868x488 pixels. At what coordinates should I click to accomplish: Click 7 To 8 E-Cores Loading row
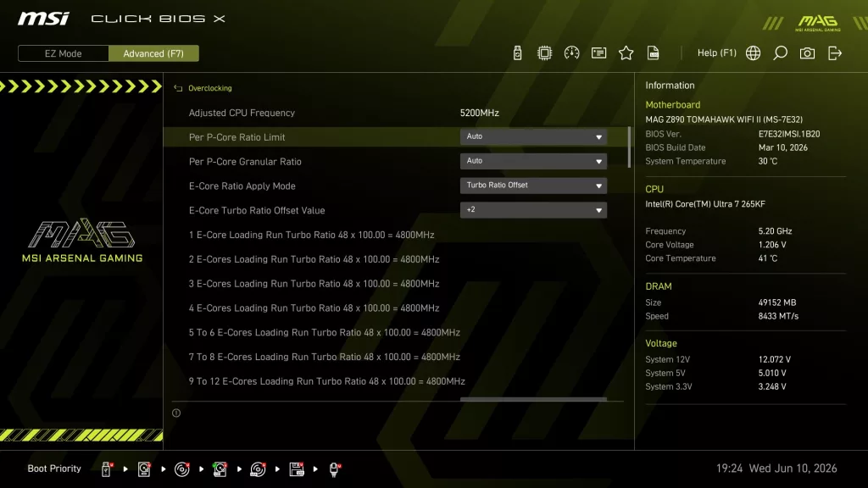[325, 357]
